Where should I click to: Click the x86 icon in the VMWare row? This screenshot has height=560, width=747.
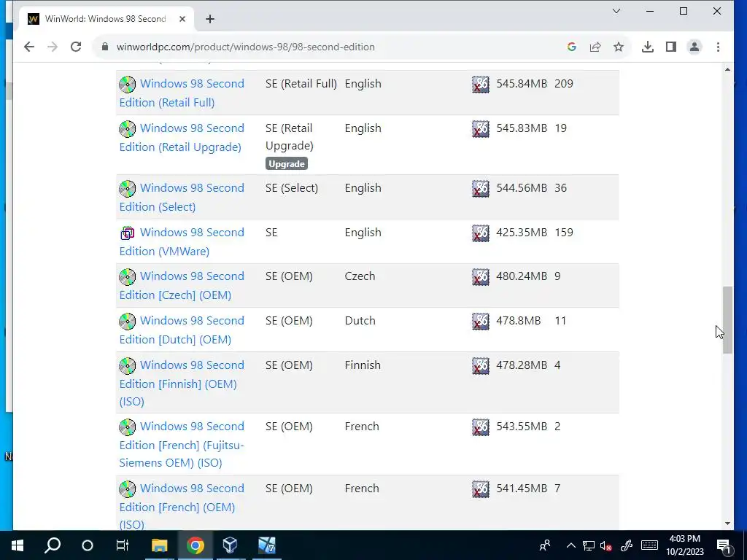click(x=481, y=233)
